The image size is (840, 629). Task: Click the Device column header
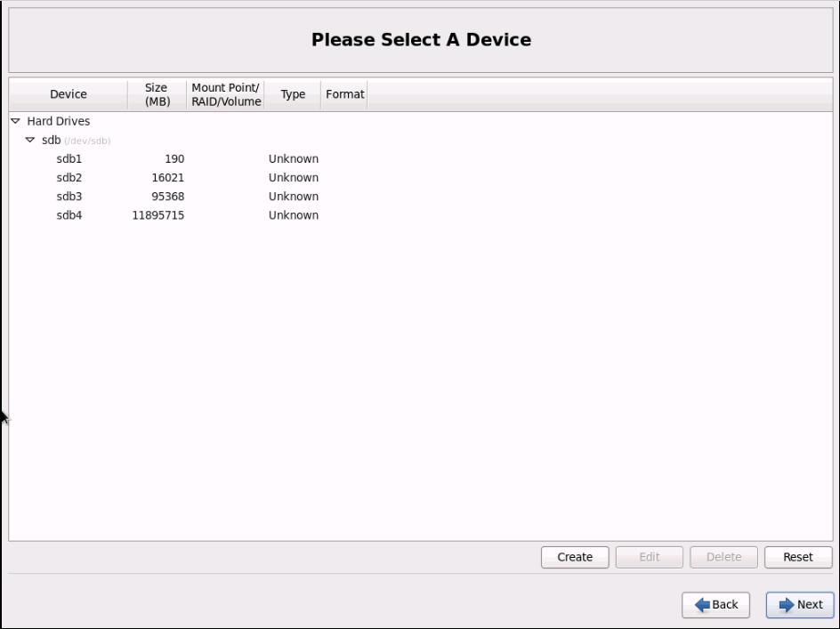tap(69, 94)
